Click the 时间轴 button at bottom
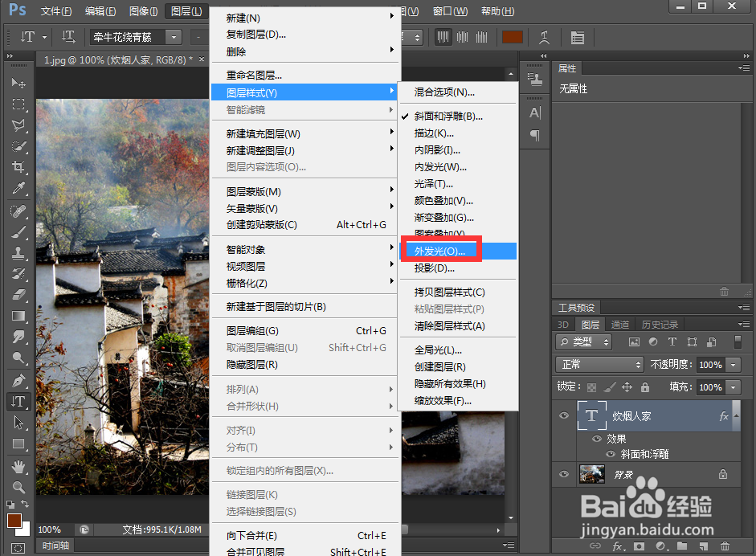This screenshot has width=756, height=556. pyautogui.click(x=55, y=546)
